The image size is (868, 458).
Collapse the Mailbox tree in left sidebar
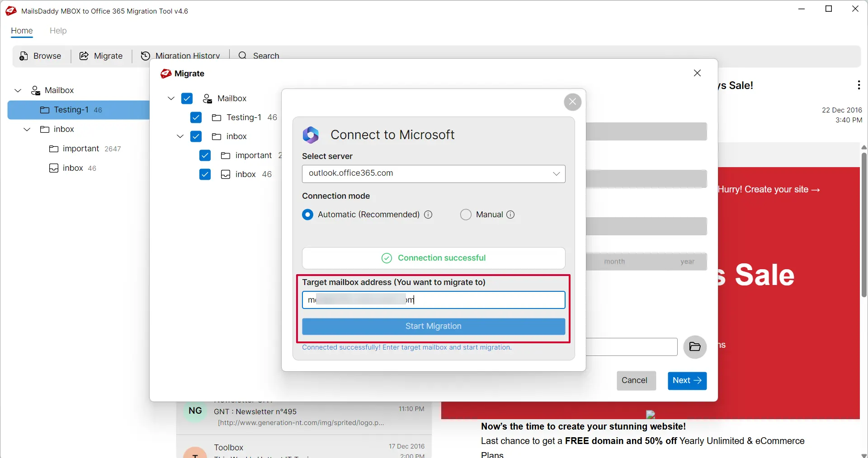click(18, 90)
